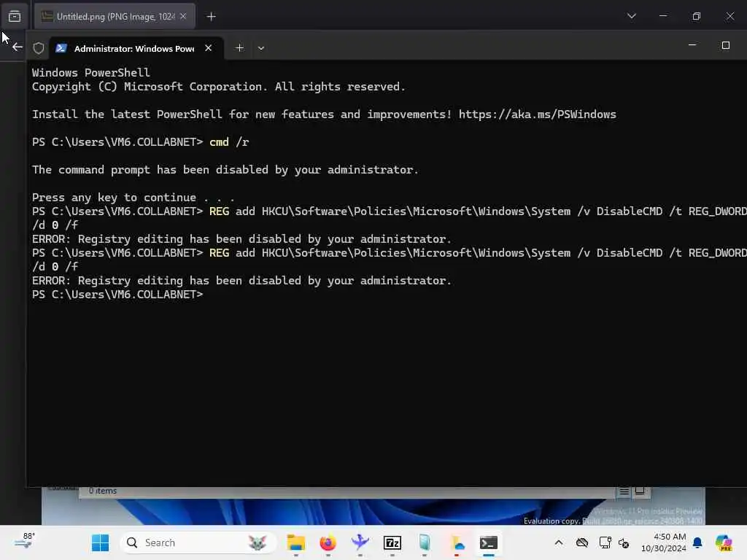This screenshot has height=560, width=747.
Task: Open the clock showing 4:50 AM
Action: [664, 542]
